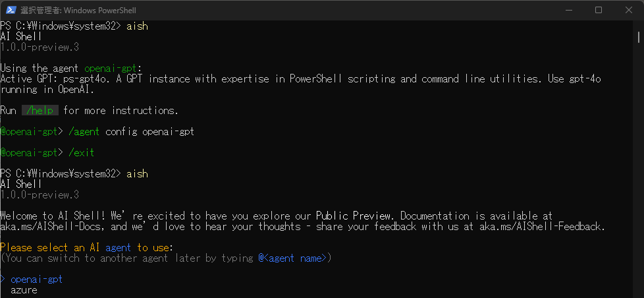Click the PowerShell icon in the title bar
The height and width of the screenshot is (298, 644).
[10, 10]
